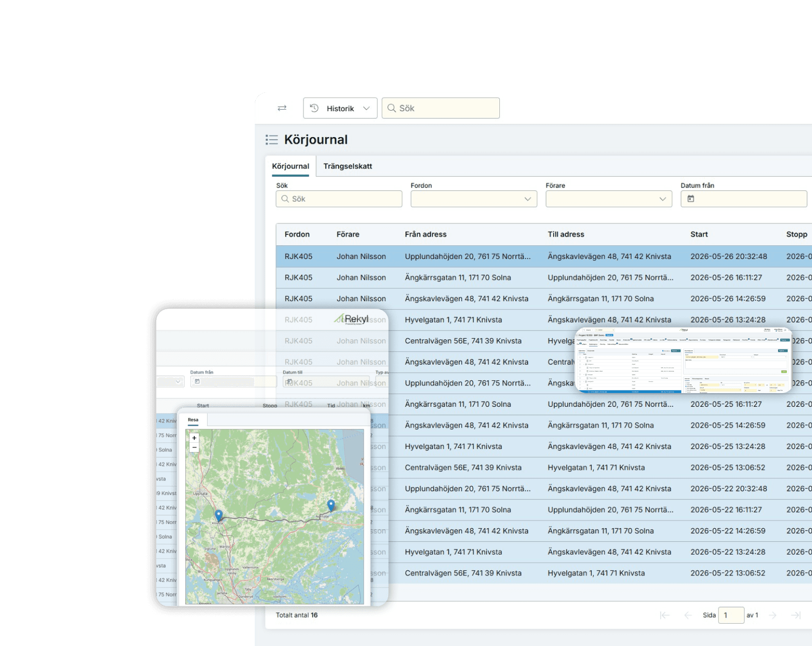Image resolution: width=812 pixels, height=646 pixels.
Task: Zoom out on the Resa map
Action: coord(194,447)
